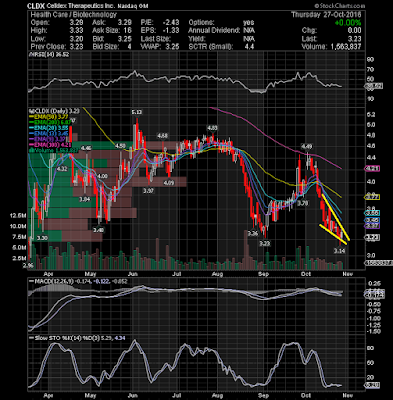Click the SCTR (Small) label
Screen dimensions: 393x400
pyautogui.click(x=210, y=47)
